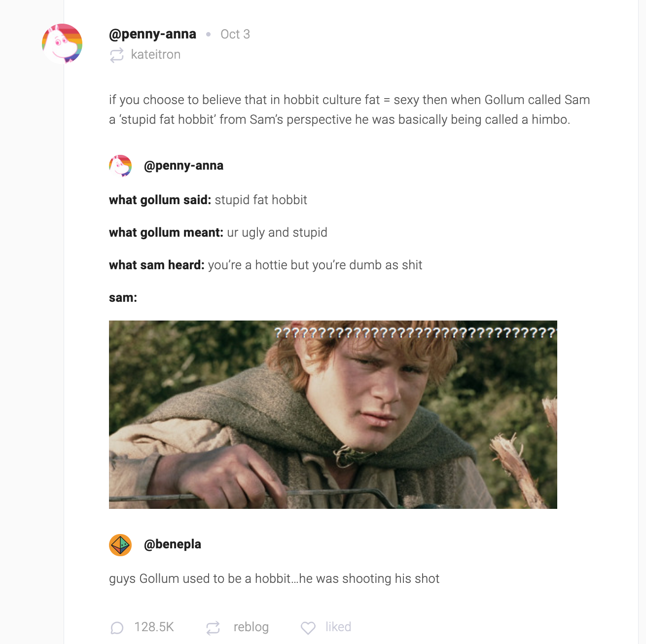Open the kateitron reblog source link

click(x=156, y=54)
